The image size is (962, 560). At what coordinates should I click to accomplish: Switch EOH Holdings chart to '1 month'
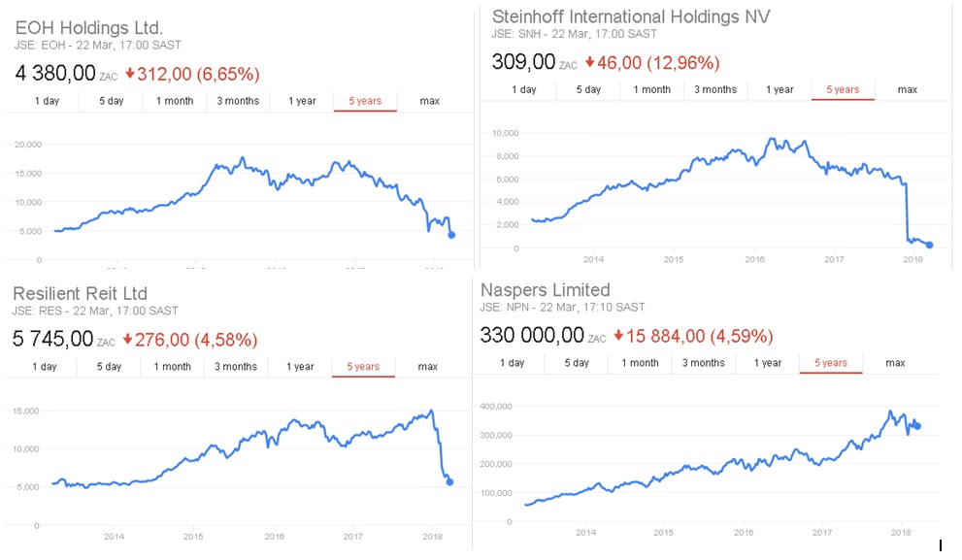174,101
